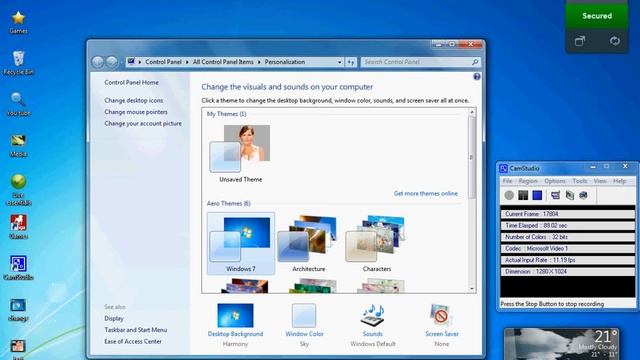The image size is (640, 360).
Task: Open CamStudio Region menu
Action: [528, 181]
